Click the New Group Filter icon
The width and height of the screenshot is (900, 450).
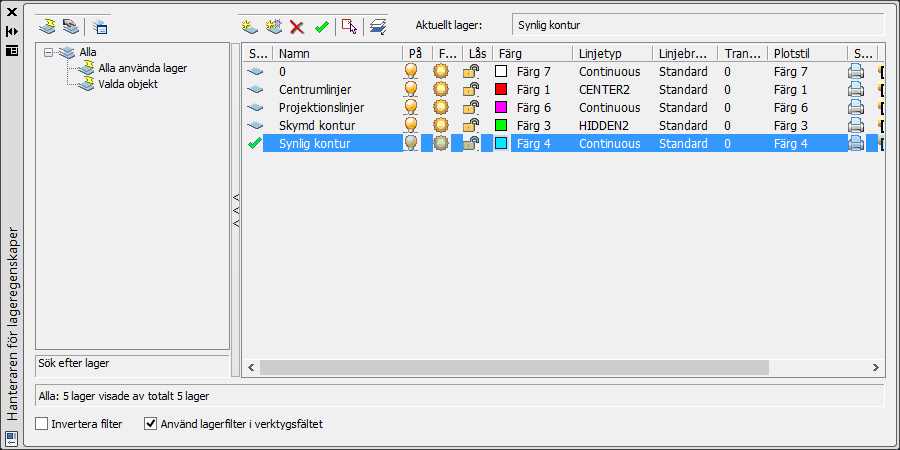[x=70, y=26]
